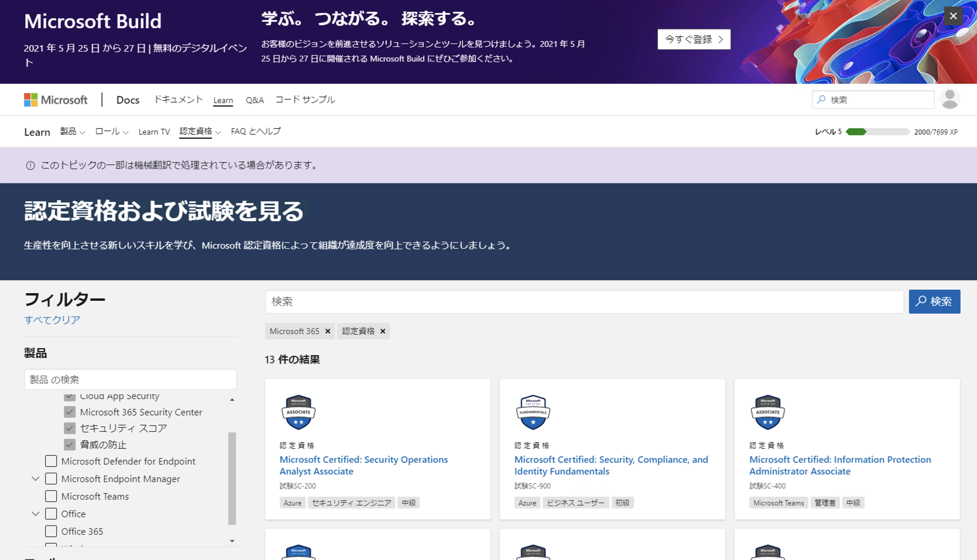The image size is (977, 560).
Task: Go to ドキュメント in the top nav
Action: pyautogui.click(x=178, y=99)
